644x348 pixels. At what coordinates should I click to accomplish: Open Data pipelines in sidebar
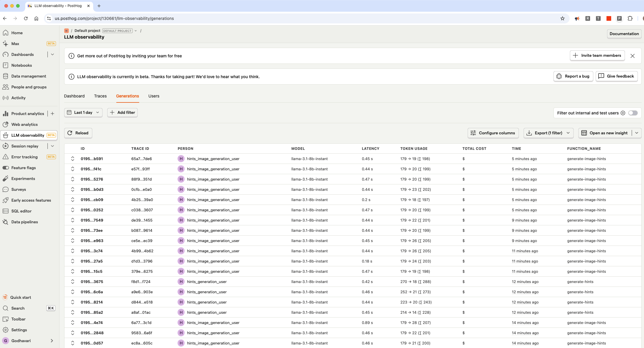[25, 222]
